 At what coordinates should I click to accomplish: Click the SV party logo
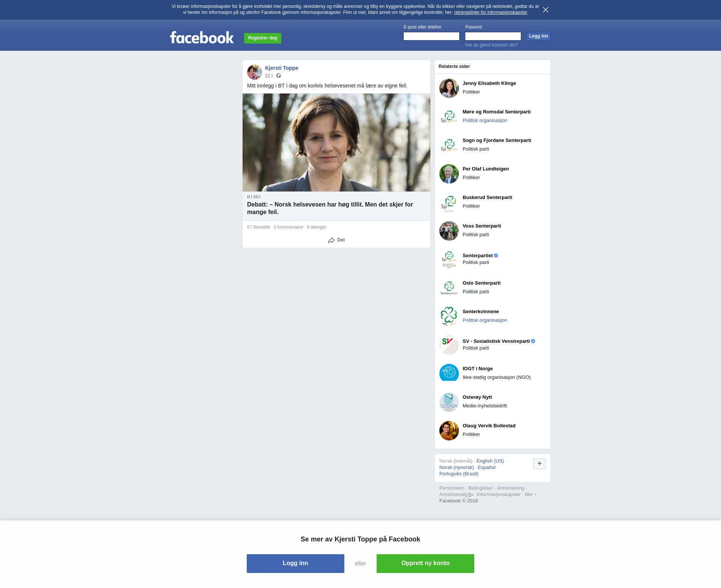(449, 345)
